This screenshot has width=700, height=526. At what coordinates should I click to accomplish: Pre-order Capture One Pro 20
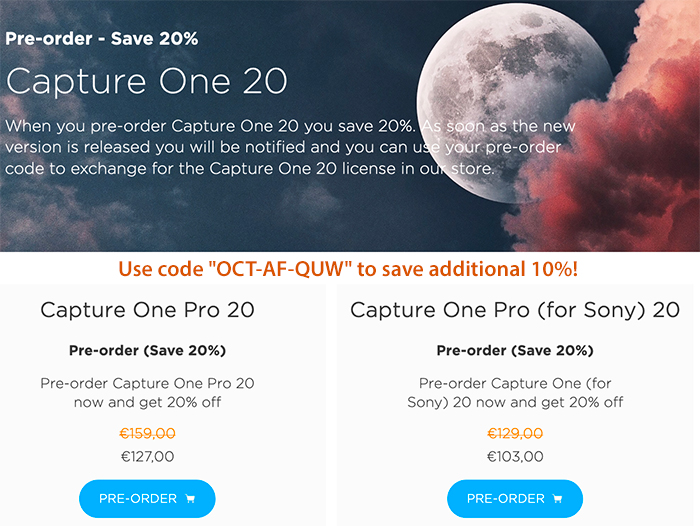[x=147, y=499]
